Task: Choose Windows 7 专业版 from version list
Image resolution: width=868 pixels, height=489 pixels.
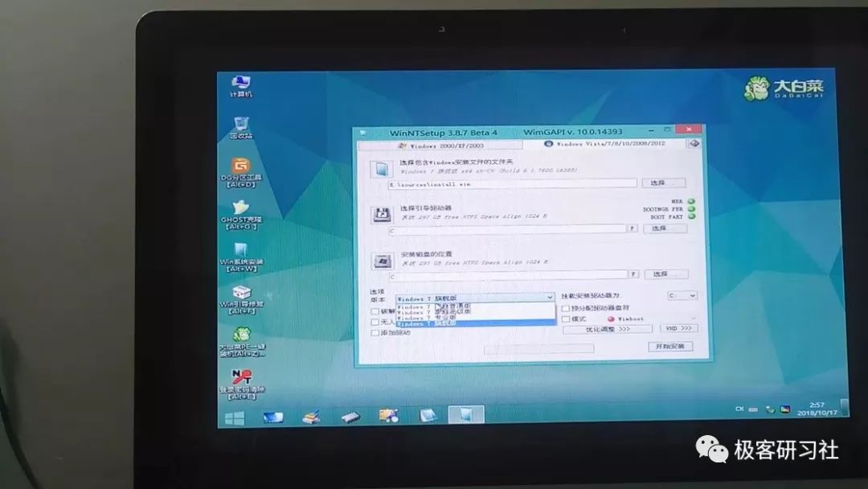Action: click(476, 318)
